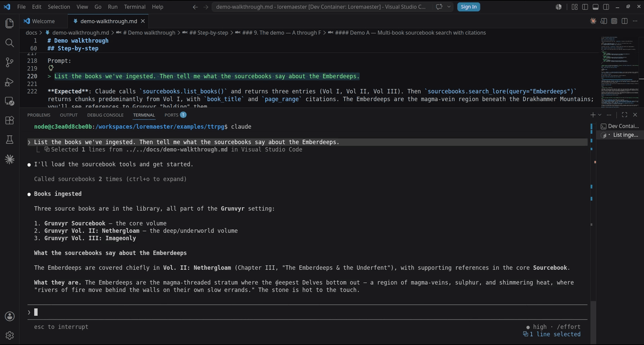Open the File menu

(21, 7)
